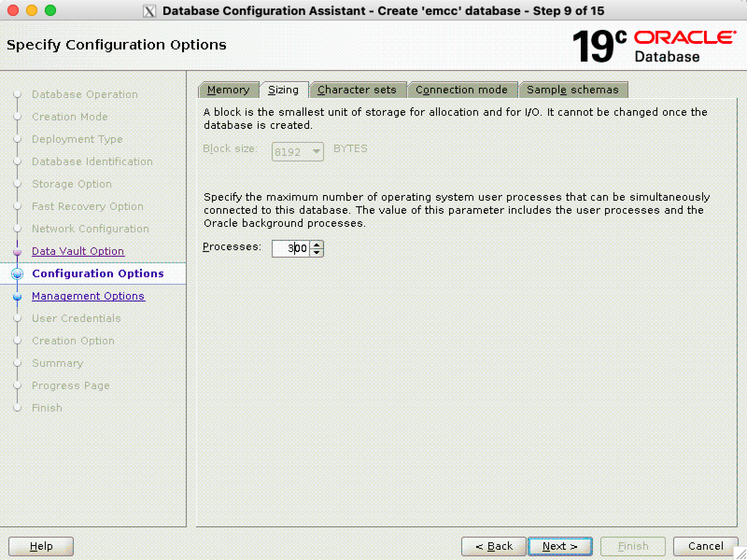This screenshot has width=747, height=560.
Task: Cancel the database creation wizard
Action: coord(705,546)
